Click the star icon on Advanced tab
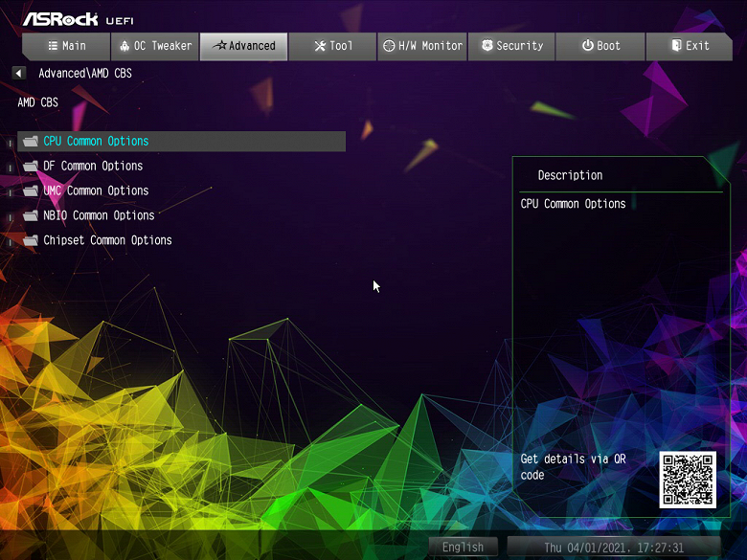The height and width of the screenshot is (560, 747). pyautogui.click(x=220, y=45)
